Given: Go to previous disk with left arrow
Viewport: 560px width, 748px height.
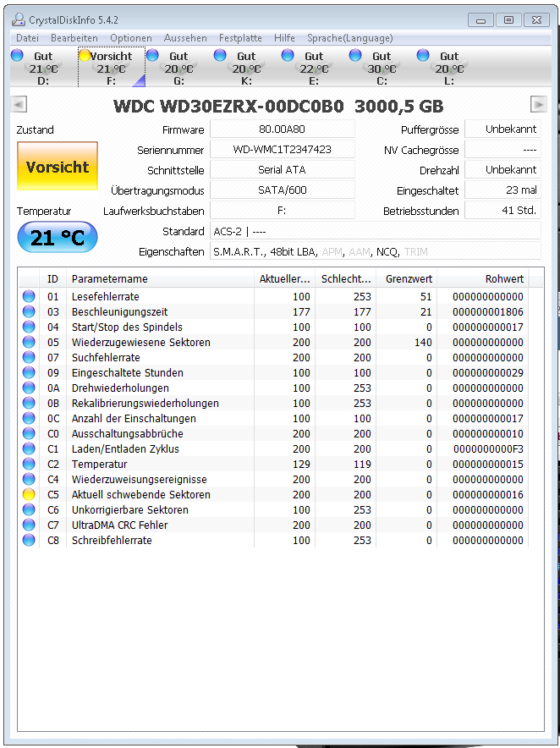Looking at the screenshot, I should (19, 104).
